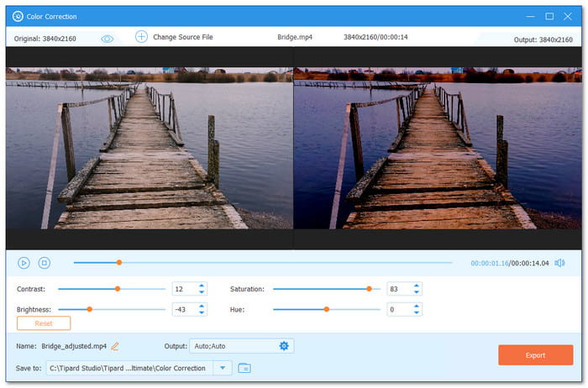588x388 pixels.
Task: Click the Bridge.mp4 file name text
Action: [295, 37]
